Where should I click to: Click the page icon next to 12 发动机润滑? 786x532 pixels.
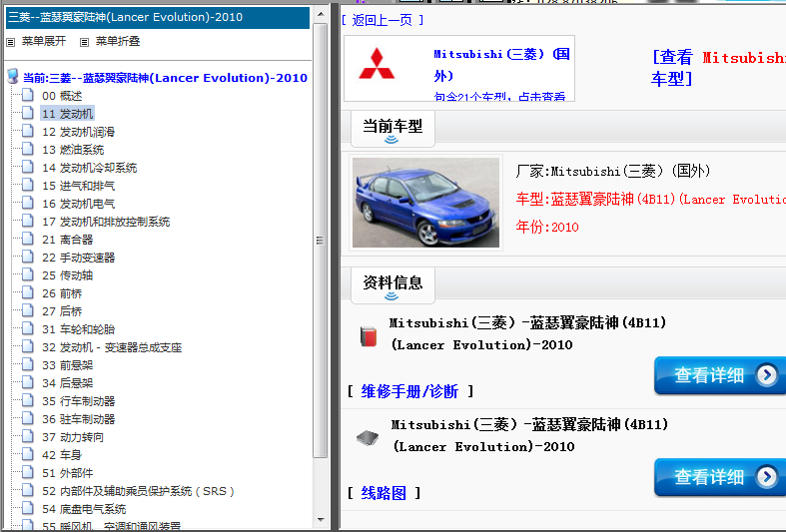click(x=28, y=131)
